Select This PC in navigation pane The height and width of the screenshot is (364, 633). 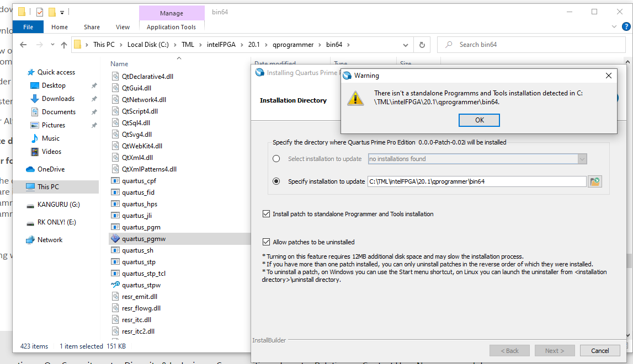[48, 187]
